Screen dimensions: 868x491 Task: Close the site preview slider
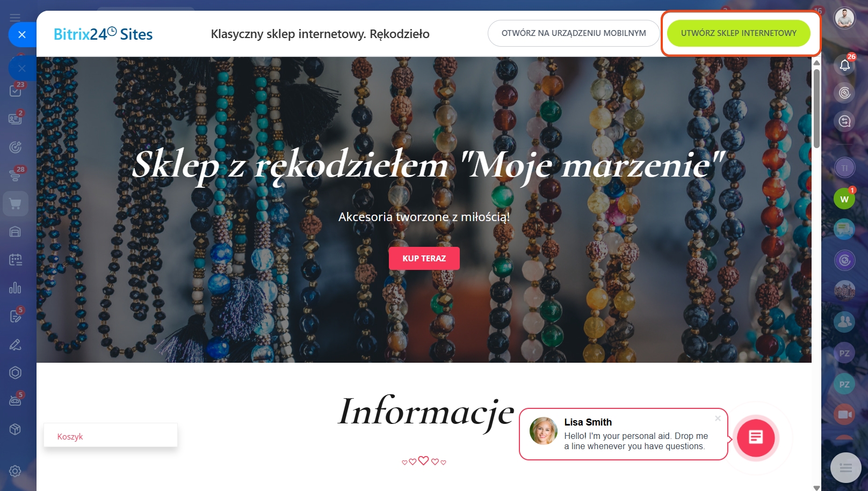click(x=22, y=34)
